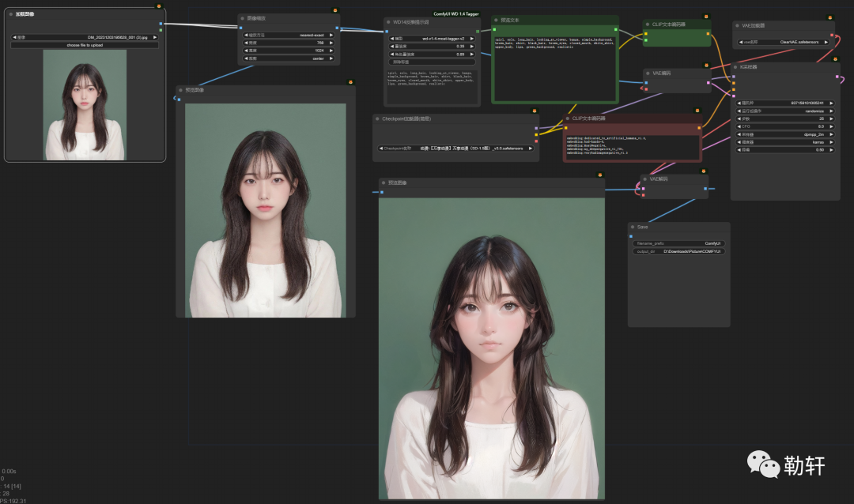854x504 pixels.
Task: Open the image file dropdown in 加载图像
Action: [x=85, y=38]
